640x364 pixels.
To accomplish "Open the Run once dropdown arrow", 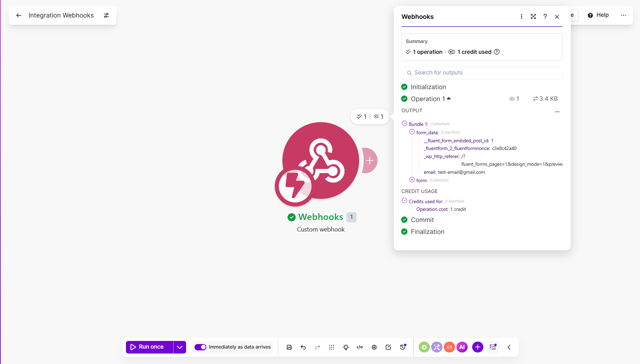I will point(180,347).
